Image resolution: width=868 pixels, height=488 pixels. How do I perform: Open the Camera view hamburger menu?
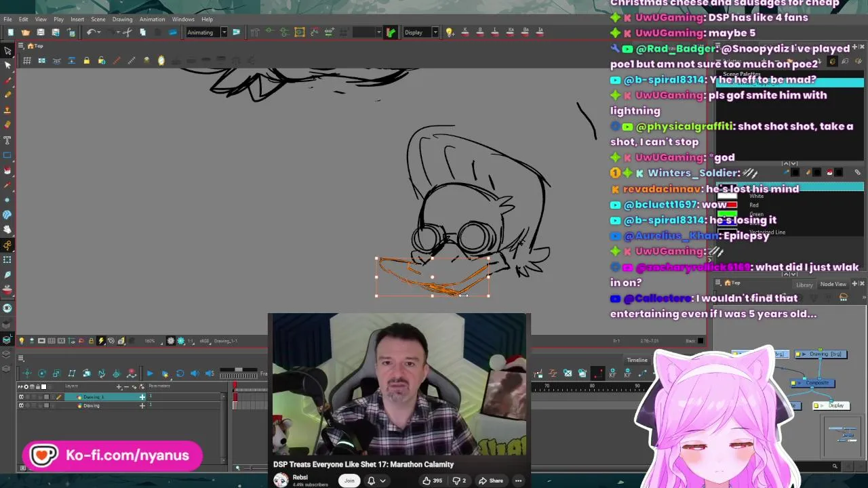pyautogui.click(x=20, y=45)
